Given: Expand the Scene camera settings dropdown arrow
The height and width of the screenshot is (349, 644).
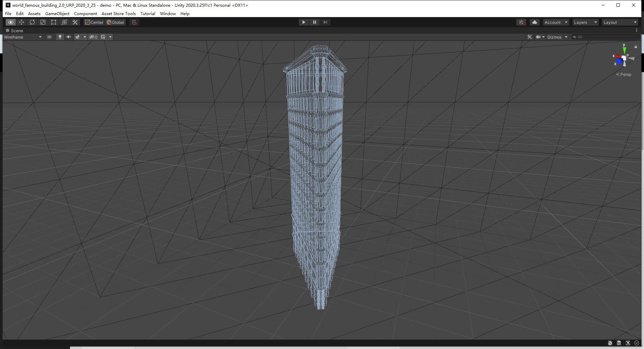Looking at the screenshot, I should click(543, 37).
